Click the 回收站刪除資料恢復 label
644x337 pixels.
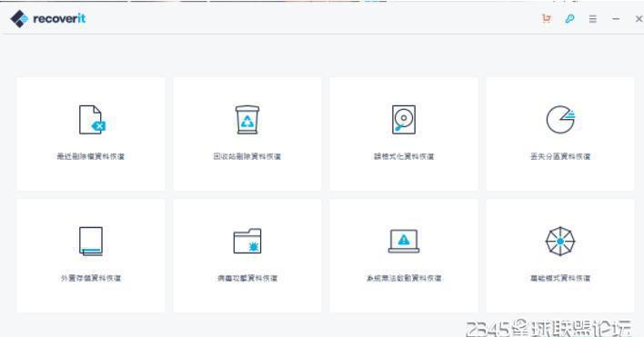(x=247, y=156)
